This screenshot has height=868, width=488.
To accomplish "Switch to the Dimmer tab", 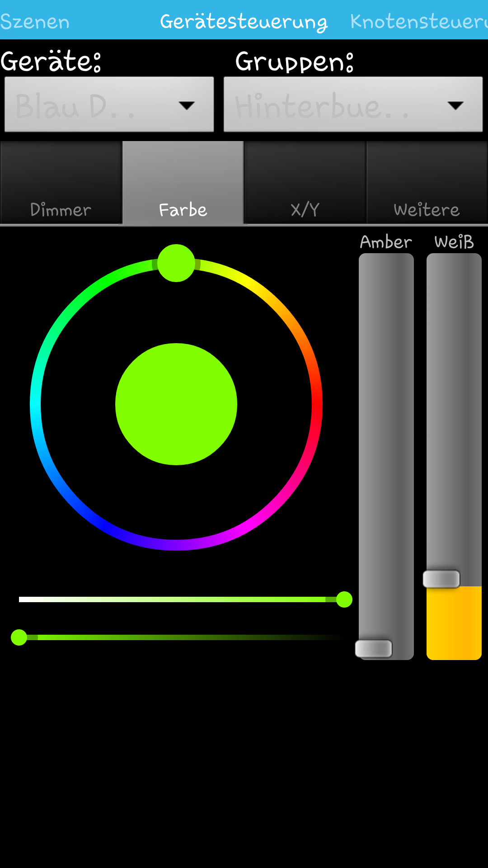I will (x=61, y=183).
